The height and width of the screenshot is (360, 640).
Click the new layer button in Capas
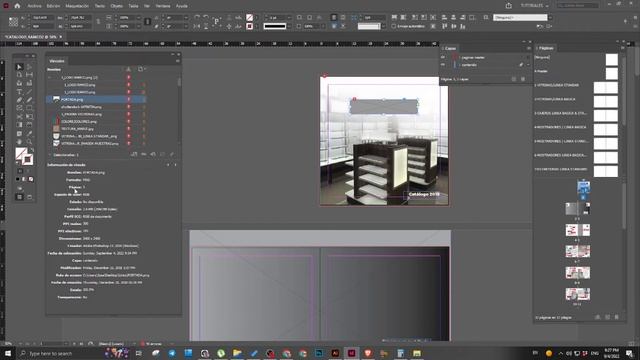point(514,79)
